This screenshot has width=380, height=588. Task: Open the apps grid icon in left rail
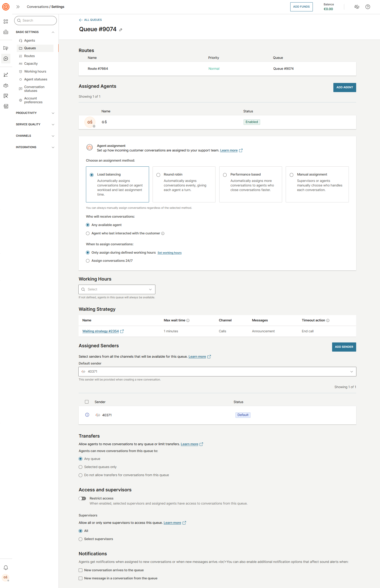coord(6,22)
